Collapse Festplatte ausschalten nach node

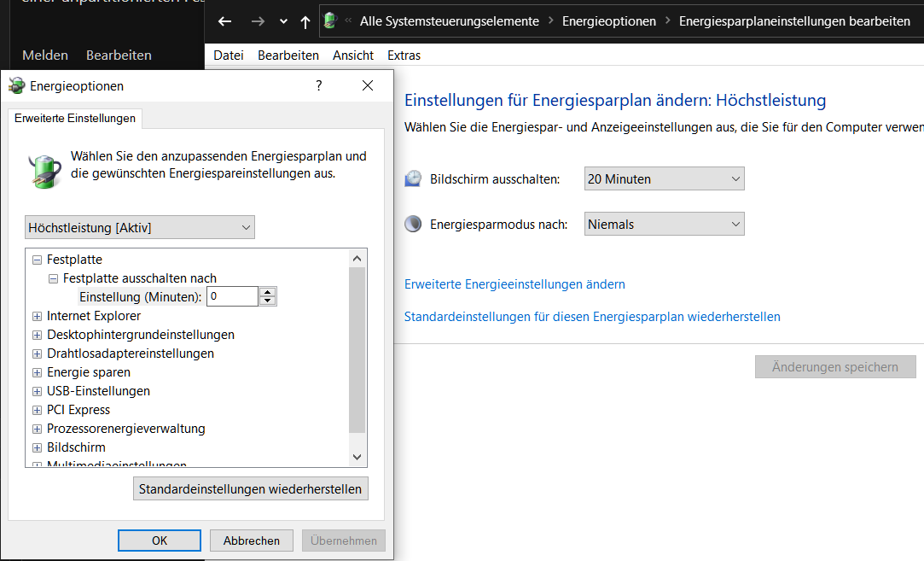[53, 278]
